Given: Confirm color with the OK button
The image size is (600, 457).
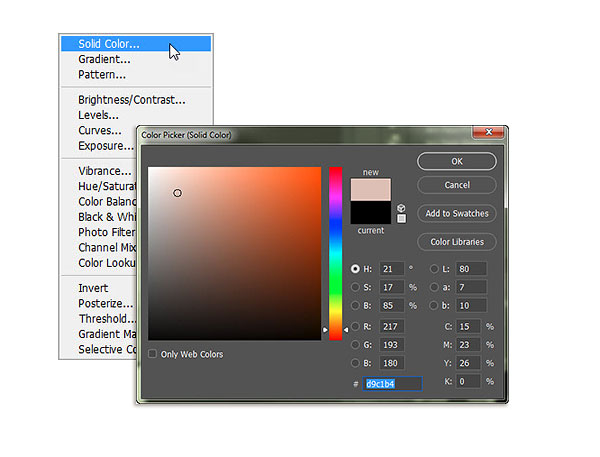Looking at the screenshot, I should click(x=457, y=162).
